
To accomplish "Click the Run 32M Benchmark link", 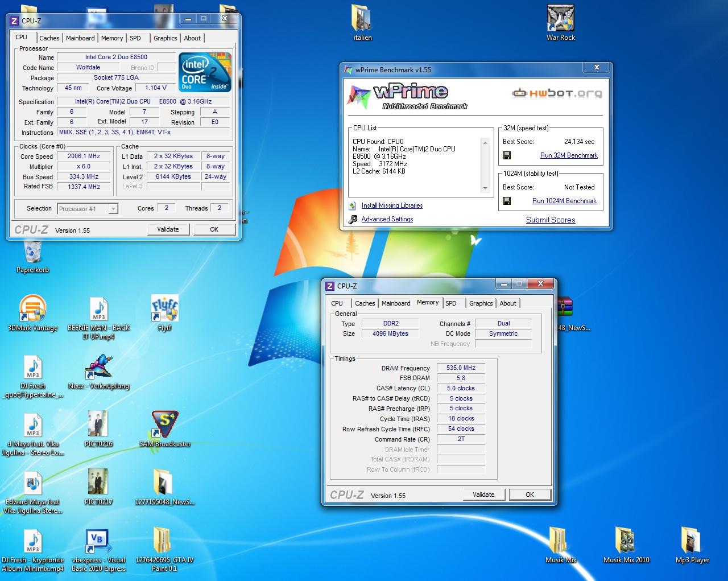I will (x=569, y=155).
